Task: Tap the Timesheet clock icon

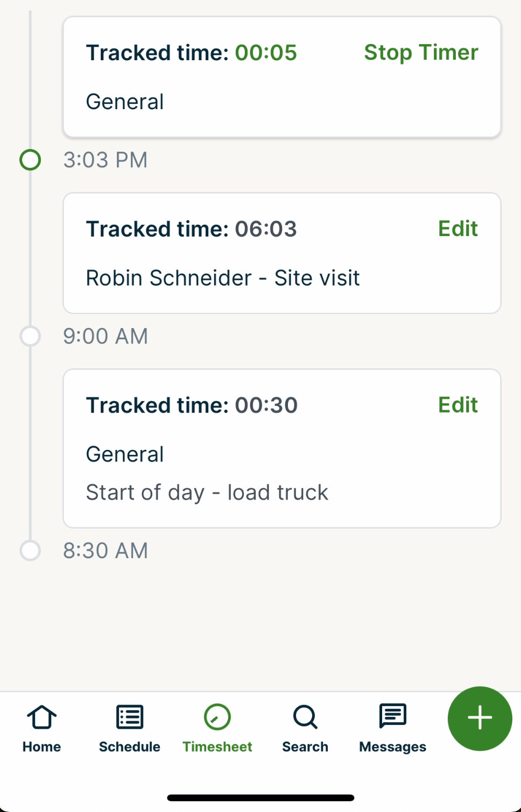Action: [217, 717]
